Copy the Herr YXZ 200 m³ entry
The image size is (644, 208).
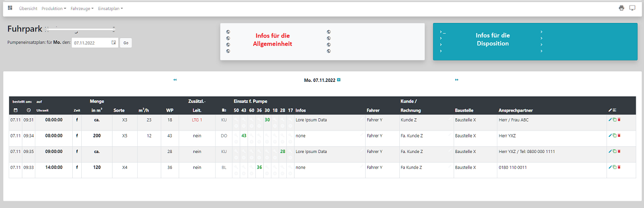click(614, 135)
